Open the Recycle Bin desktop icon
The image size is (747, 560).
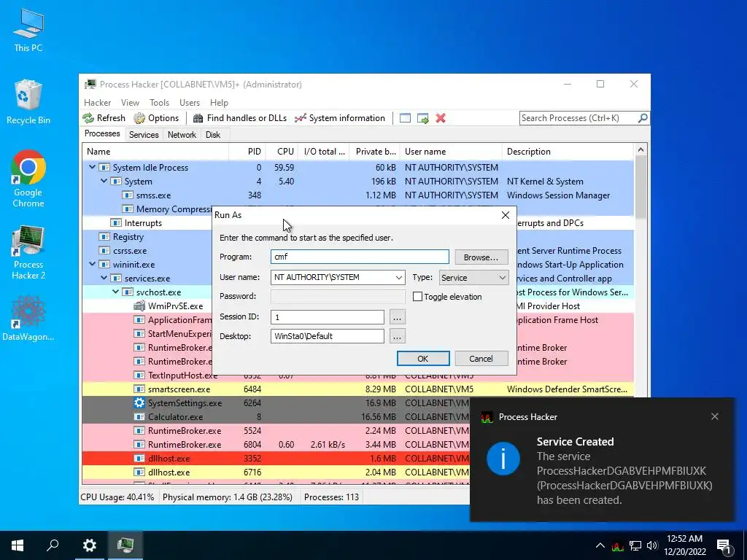pyautogui.click(x=28, y=102)
